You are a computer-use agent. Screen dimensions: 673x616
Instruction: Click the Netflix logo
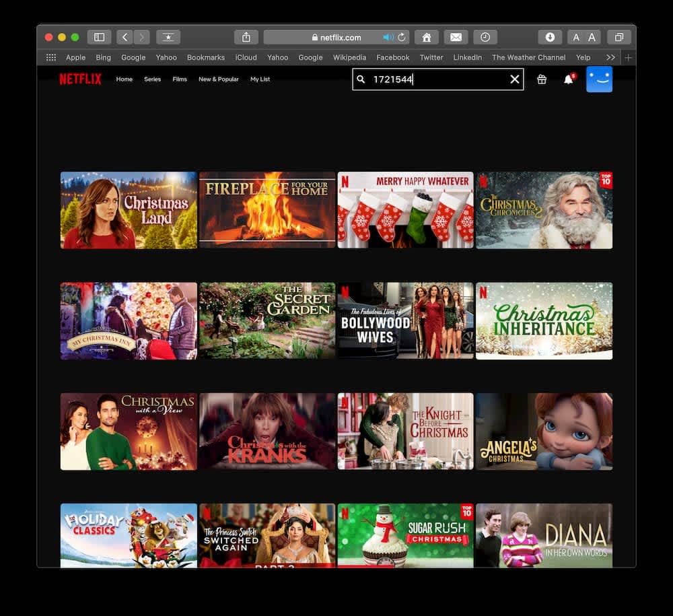[x=80, y=79]
